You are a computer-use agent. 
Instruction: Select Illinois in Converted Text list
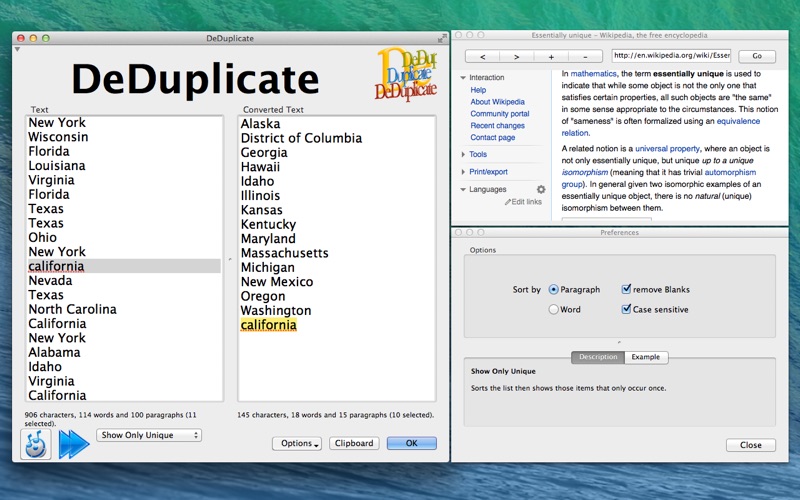tap(260, 195)
